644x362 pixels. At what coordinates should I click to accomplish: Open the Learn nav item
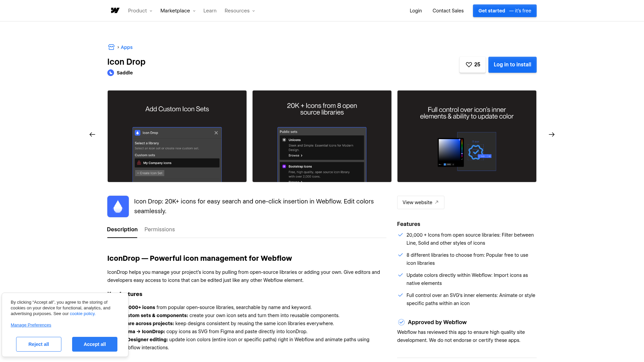point(210,11)
